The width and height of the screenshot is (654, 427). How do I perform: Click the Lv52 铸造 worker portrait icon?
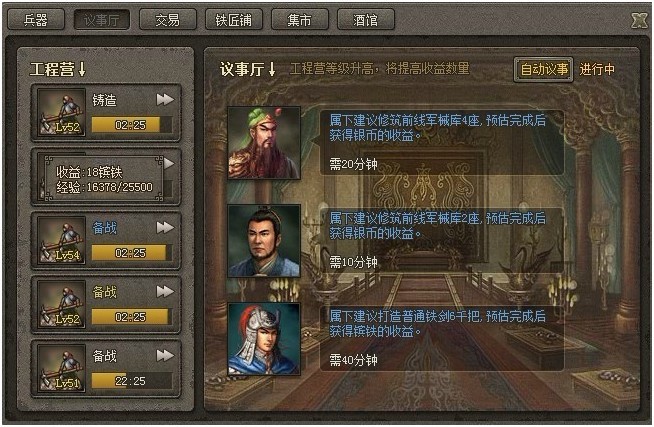[x=61, y=112]
